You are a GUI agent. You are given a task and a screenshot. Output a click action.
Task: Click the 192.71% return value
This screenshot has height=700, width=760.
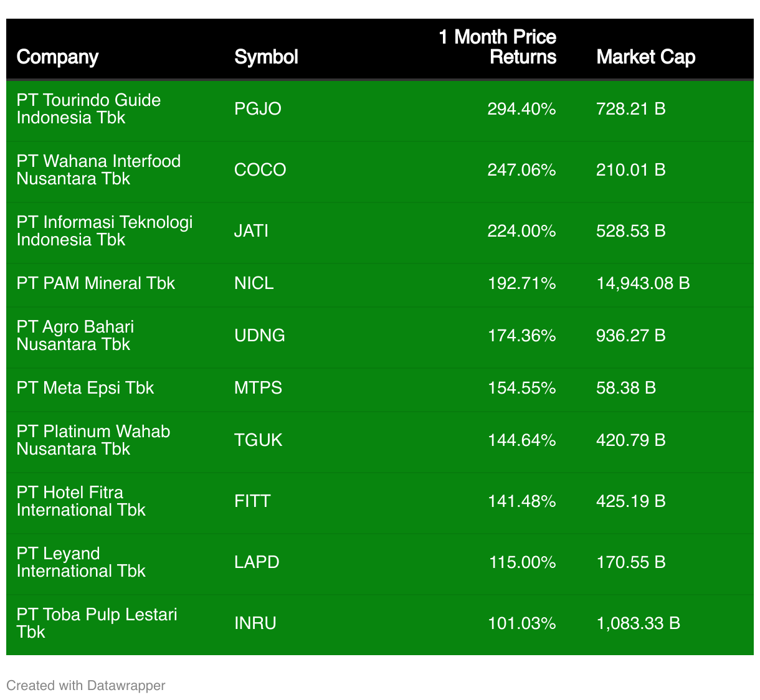(521, 283)
